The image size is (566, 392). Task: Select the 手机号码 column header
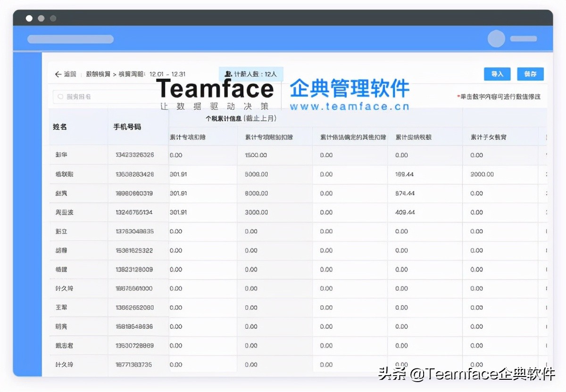click(127, 127)
